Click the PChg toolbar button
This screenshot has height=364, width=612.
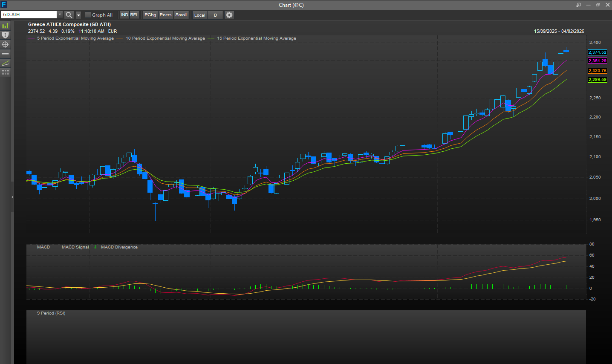150,15
